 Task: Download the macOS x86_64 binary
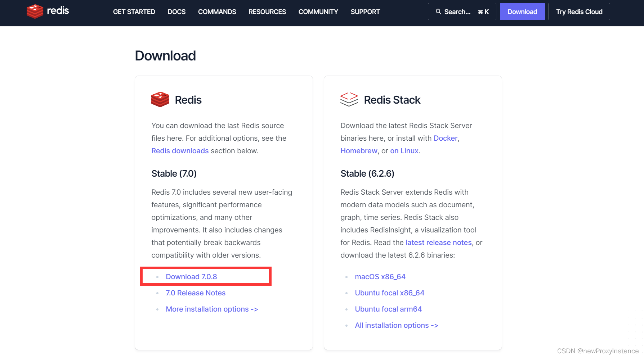coord(380,276)
